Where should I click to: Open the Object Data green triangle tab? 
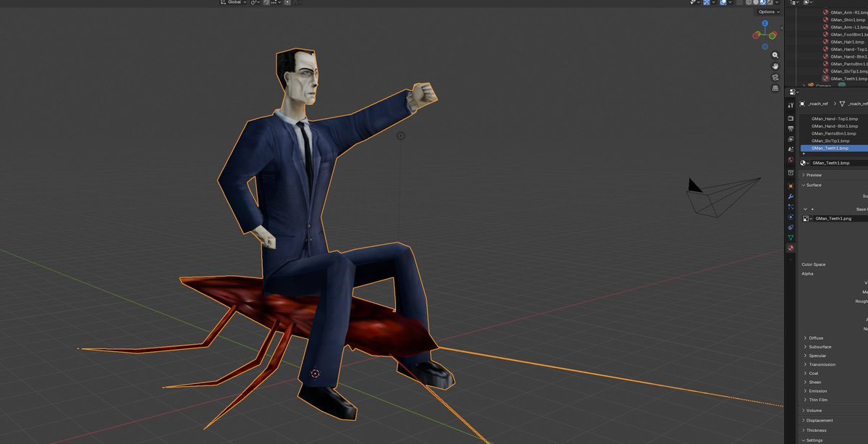click(791, 238)
